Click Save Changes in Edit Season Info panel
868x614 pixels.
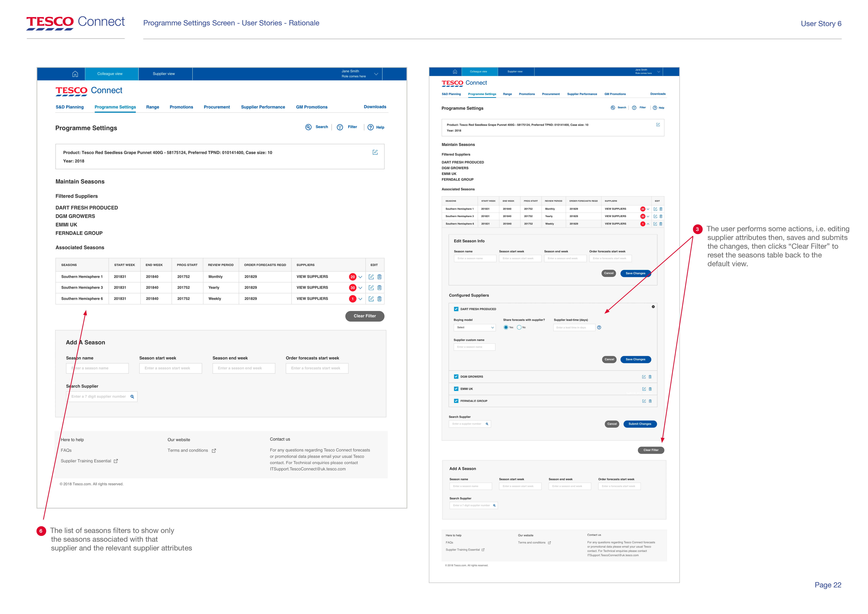635,273
